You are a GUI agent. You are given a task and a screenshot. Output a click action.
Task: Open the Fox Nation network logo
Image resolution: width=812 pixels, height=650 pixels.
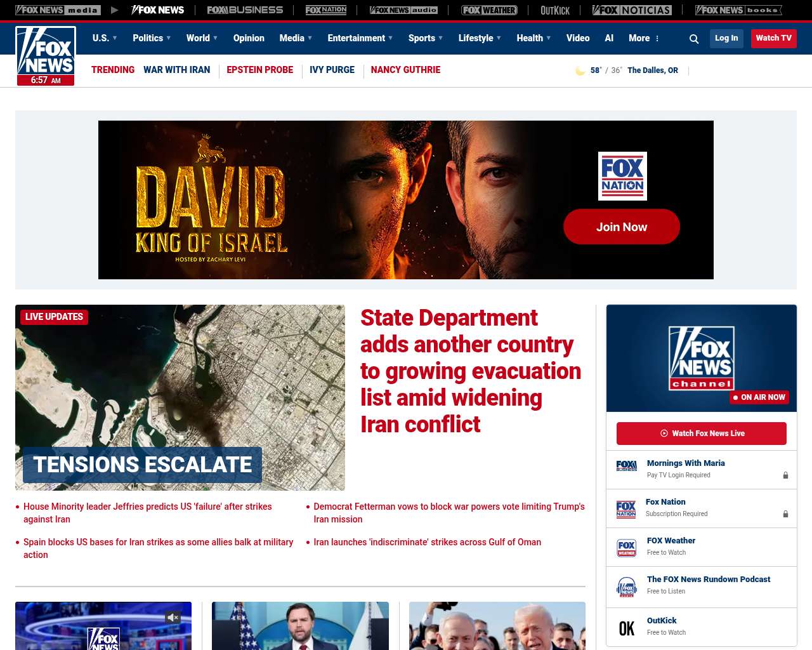pos(326,10)
